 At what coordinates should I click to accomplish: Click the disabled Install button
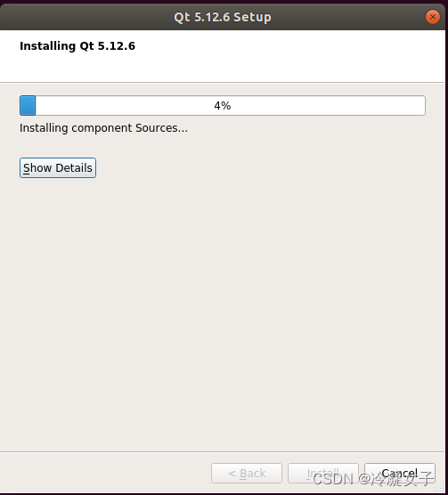click(x=323, y=473)
